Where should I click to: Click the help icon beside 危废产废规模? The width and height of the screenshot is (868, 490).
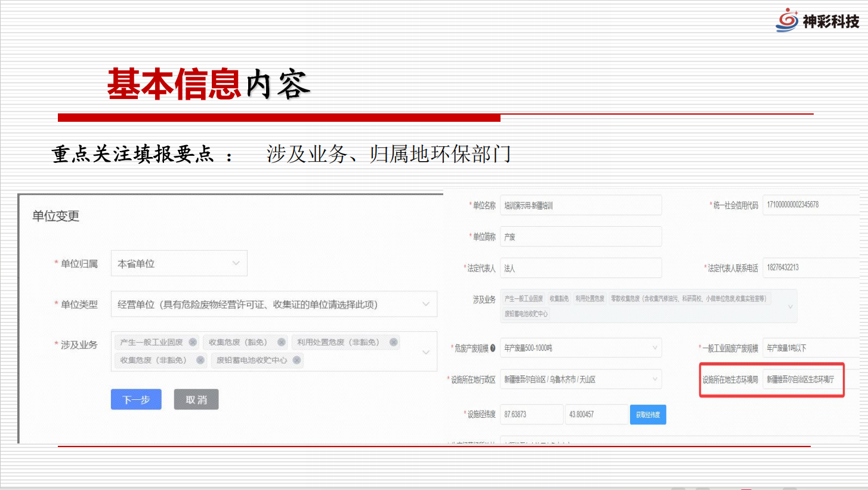493,348
